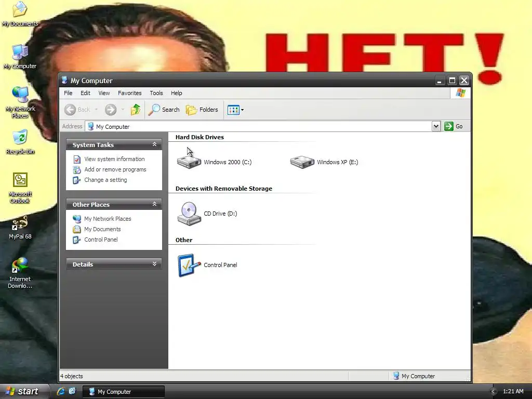Open the Edit menu
This screenshot has height=399, width=532.
[x=85, y=93]
